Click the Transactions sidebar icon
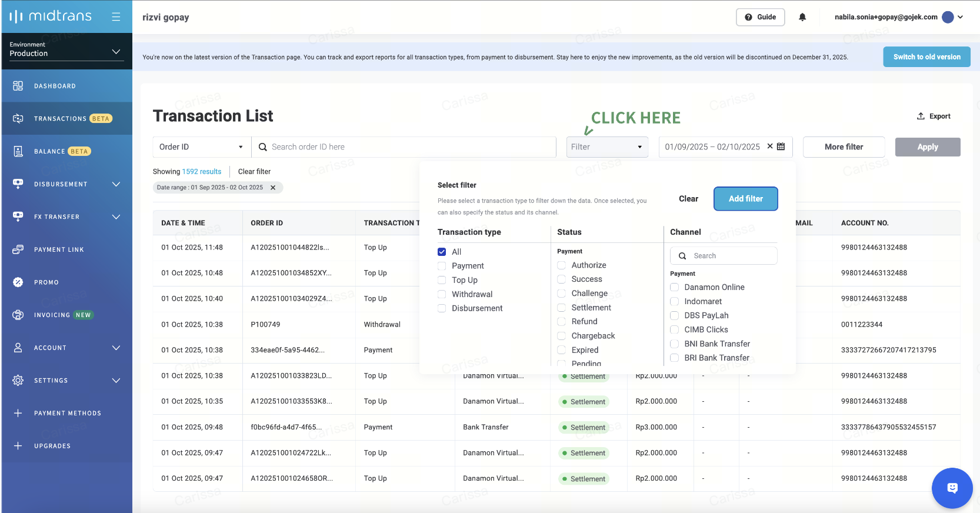Image resolution: width=980 pixels, height=513 pixels. point(18,119)
